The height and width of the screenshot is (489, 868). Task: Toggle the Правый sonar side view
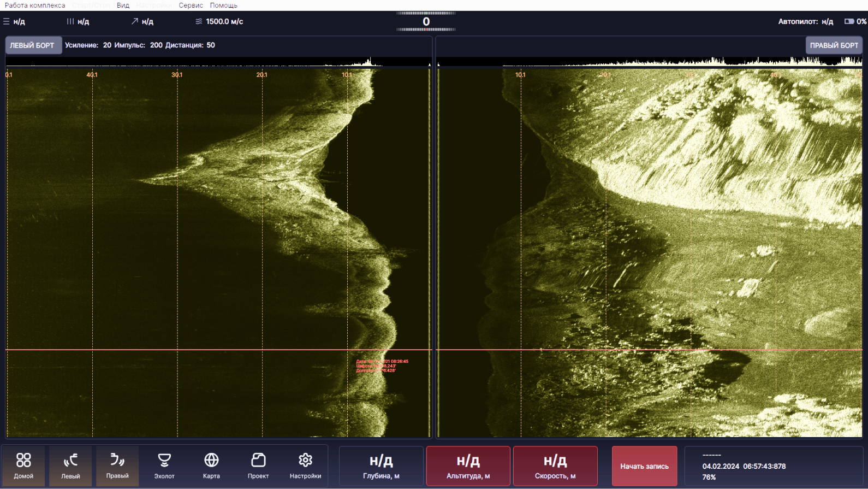click(117, 466)
